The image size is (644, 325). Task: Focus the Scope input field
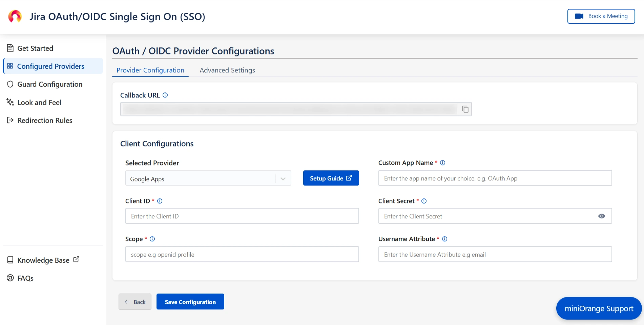click(x=242, y=254)
